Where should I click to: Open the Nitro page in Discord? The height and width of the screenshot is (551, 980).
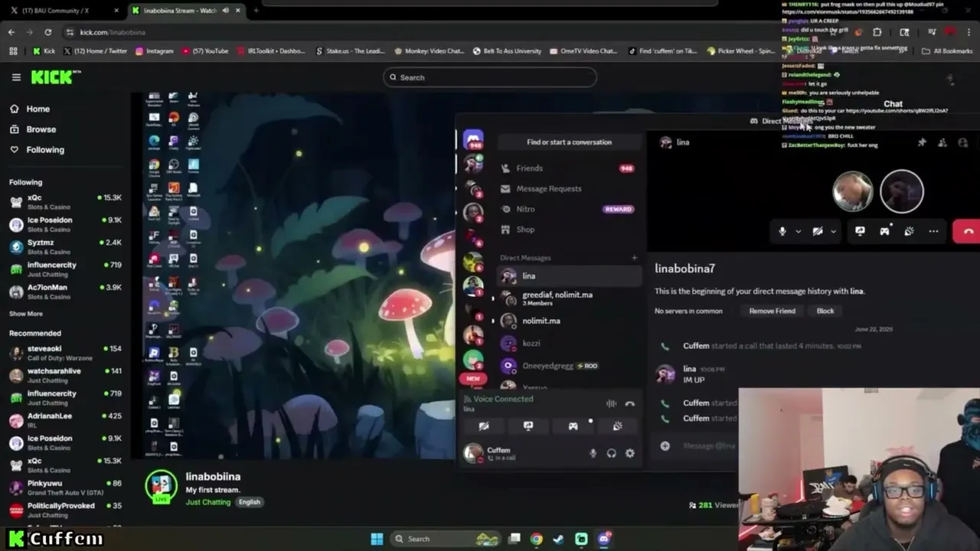tap(568, 209)
